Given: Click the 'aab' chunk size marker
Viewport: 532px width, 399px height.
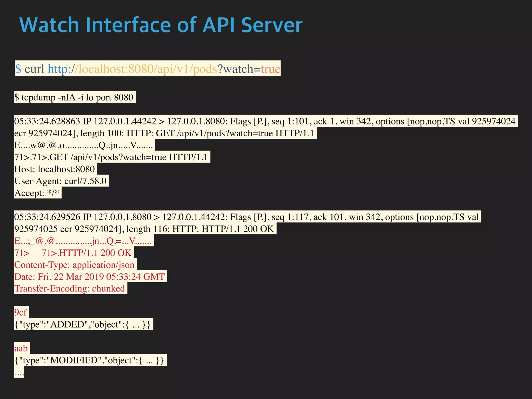Looking at the screenshot, I should [x=21, y=348].
